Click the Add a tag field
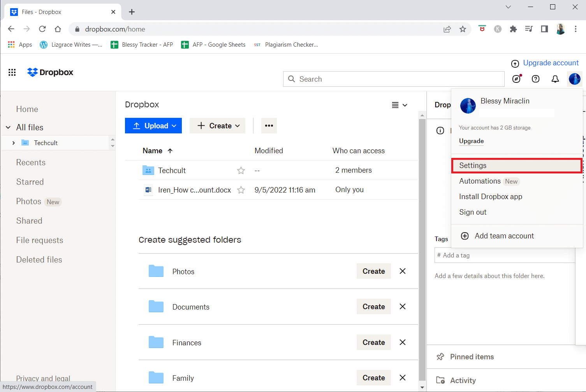Image resolution: width=586 pixels, height=392 pixels. click(505, 255)
